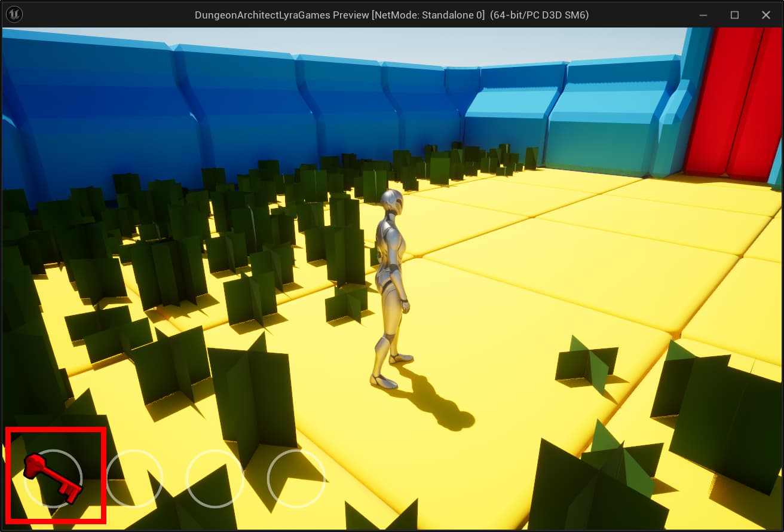Click the Unreal Engine logo in title bar
Screen dimensions: 784x532
(14, 14)
